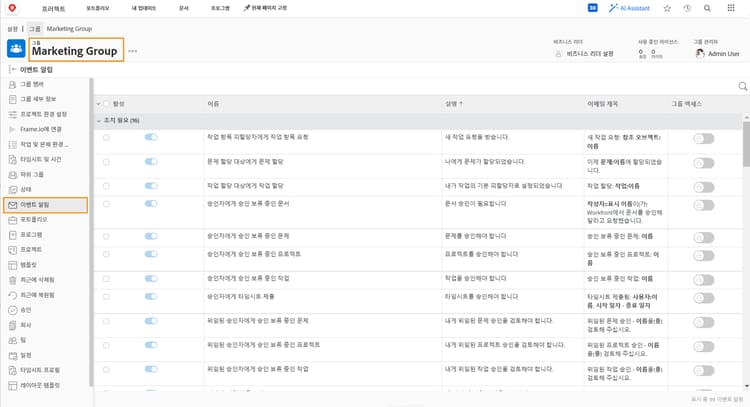Viewport: 750px width, 407px height.
Task: Open the AI Assistant panel
Action: pyautogui.click(x=629, y=8)
